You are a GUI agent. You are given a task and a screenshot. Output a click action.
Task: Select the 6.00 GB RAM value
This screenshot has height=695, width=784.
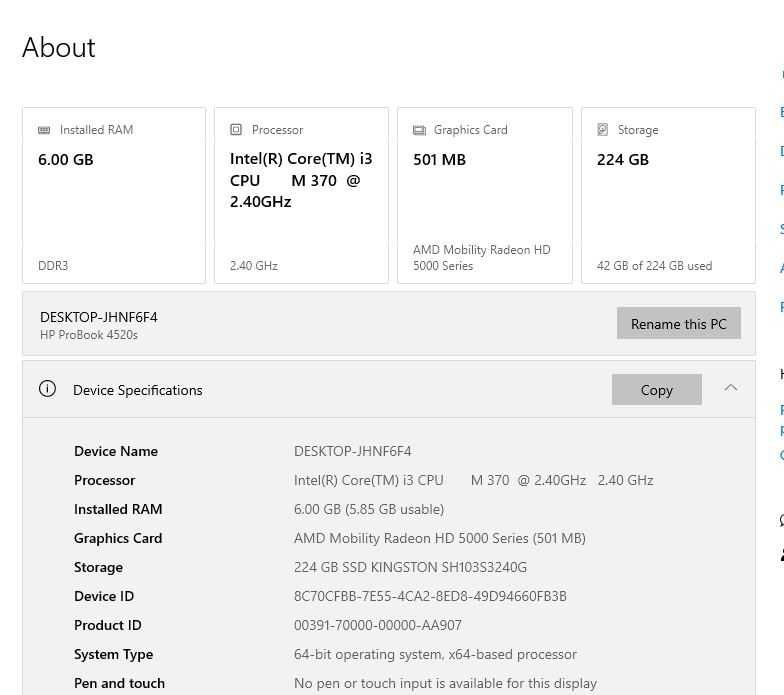66,160
